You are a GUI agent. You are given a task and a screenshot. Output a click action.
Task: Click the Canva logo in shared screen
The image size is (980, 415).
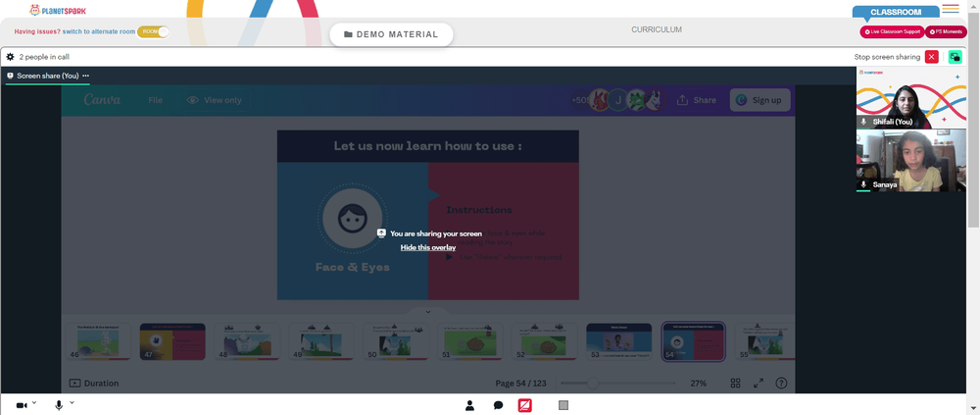point(102,100)
